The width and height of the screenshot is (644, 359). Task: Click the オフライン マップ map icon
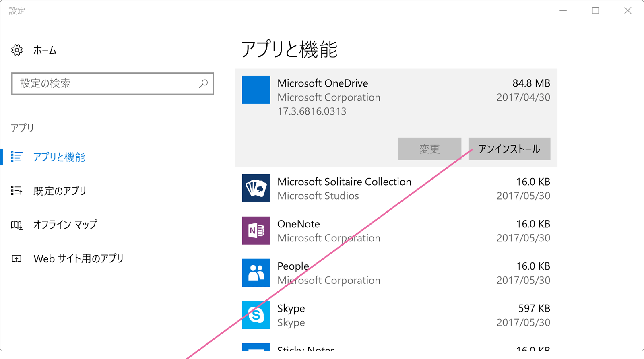17,225
